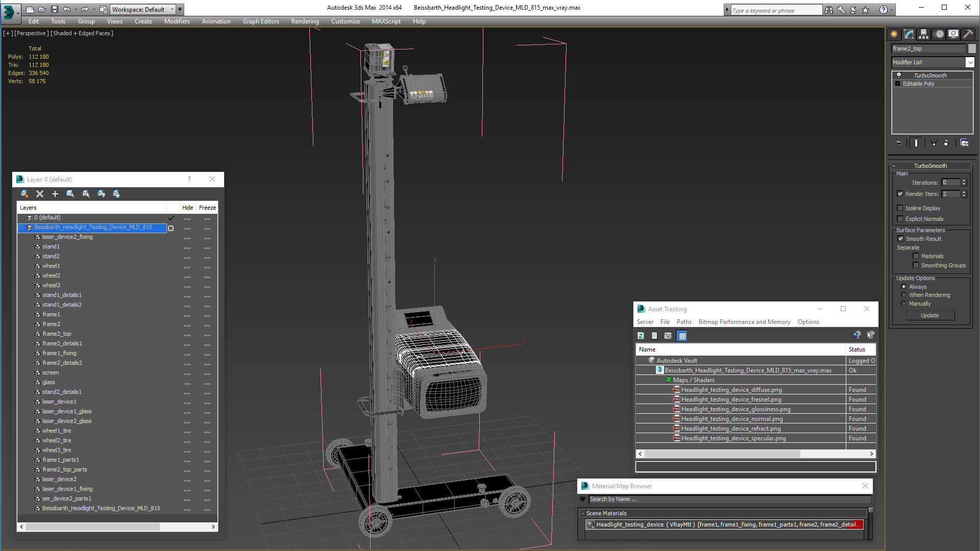This screenshot has width=980, height=551.
Task: Toggle Isoline Display checkbox
Action: [900, 208]
